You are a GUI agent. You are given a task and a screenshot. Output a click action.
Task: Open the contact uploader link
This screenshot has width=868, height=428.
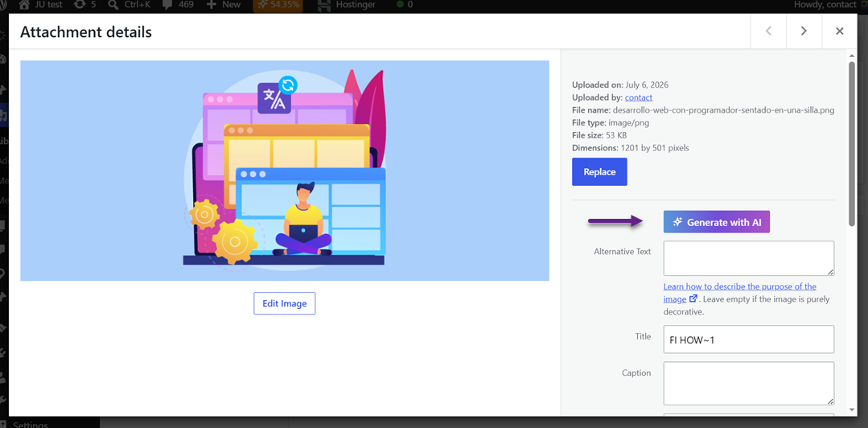tap(638, 97)
